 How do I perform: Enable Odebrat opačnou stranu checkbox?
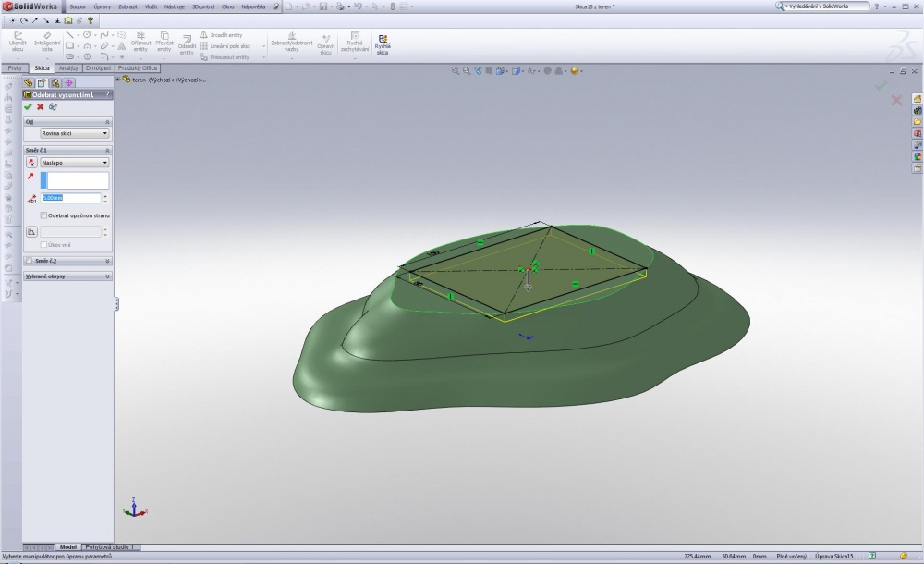point(43,215)
